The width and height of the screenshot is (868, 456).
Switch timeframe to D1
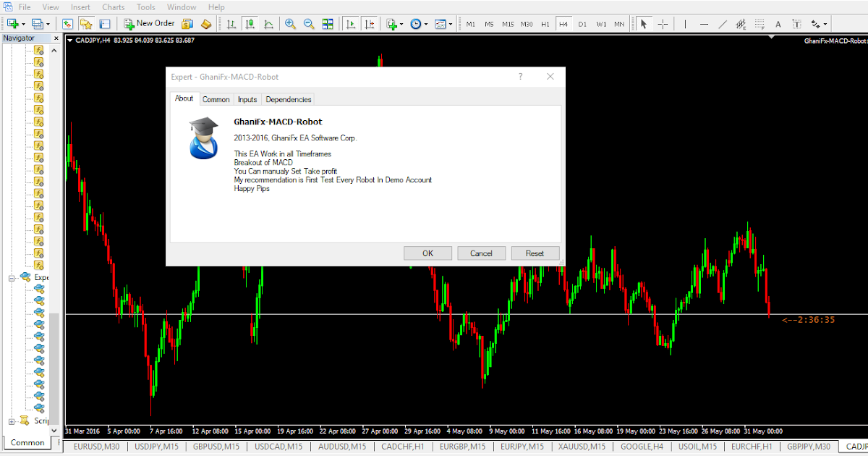tap(583, 24)
